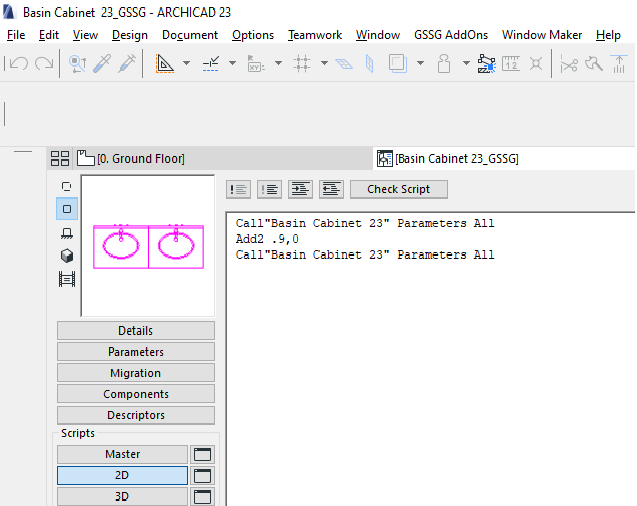Expand the Snap Guides dropdown arrow
This screenshot has width=637, height=506.
point(232,63)
